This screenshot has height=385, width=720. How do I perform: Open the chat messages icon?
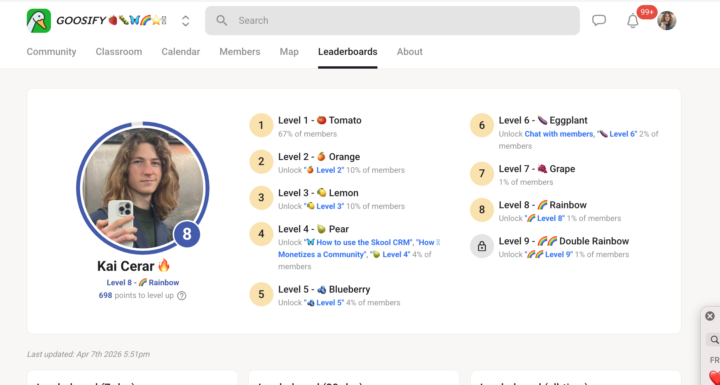599,20
